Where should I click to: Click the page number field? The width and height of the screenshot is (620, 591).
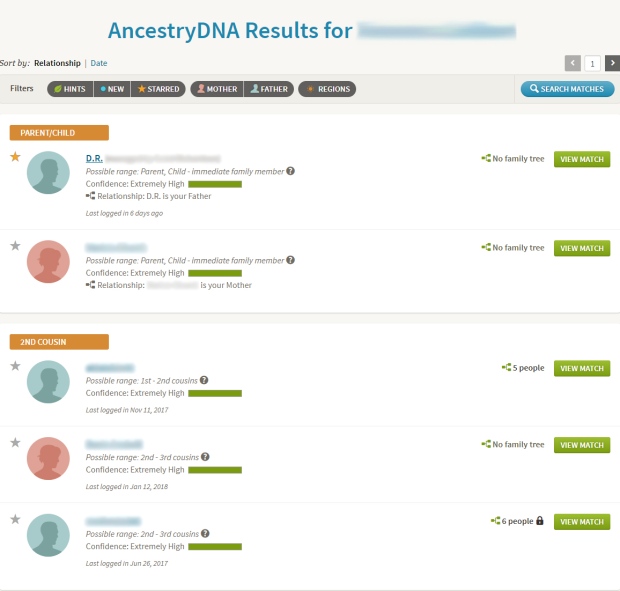point(592,64)
